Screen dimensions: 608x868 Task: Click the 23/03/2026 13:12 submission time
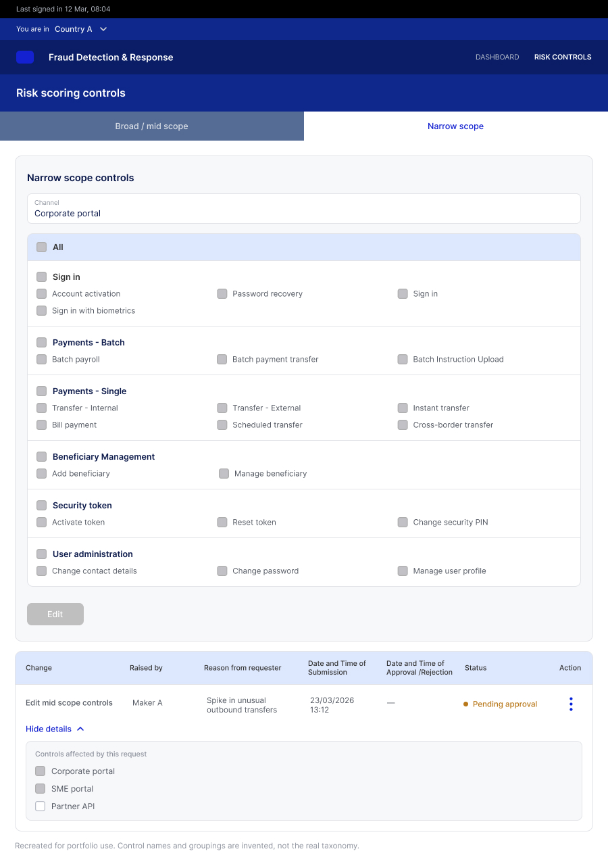[x=332, y=705]
